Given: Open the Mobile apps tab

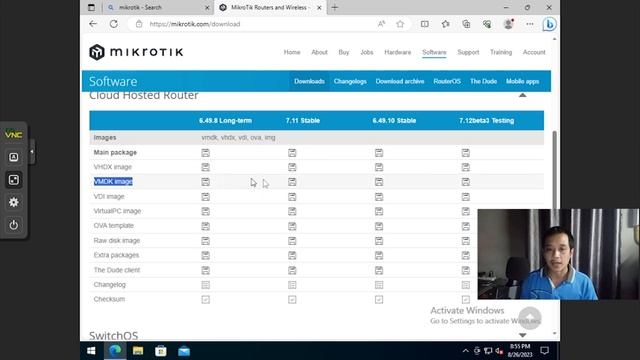Looking at the screenshot, I should 522,81.
